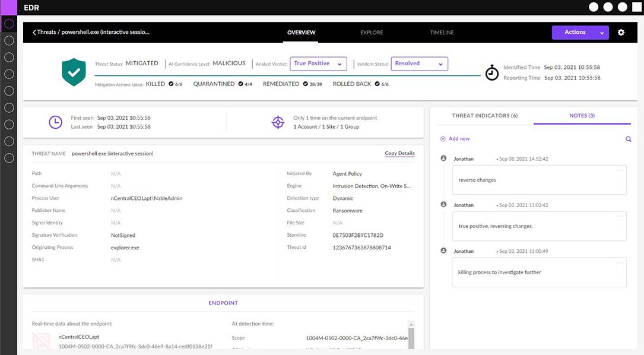
Task: Expand the Actions dropdown button
Action: (x=580, y=33)
